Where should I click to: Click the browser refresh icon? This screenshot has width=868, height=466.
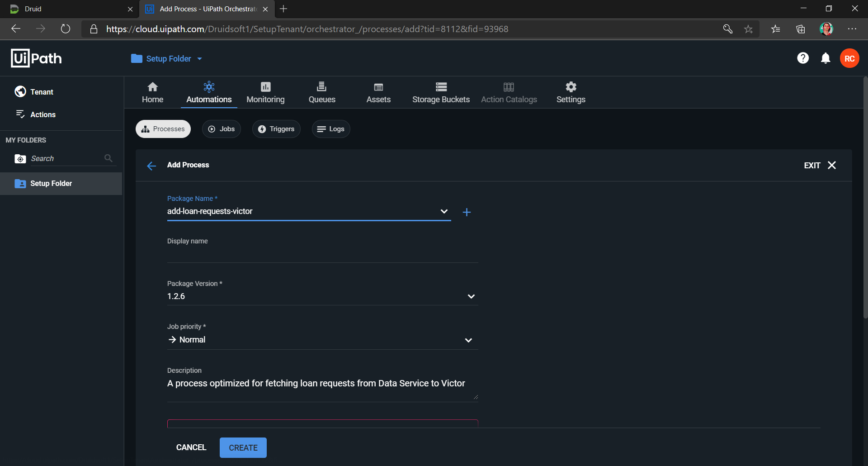66,29
